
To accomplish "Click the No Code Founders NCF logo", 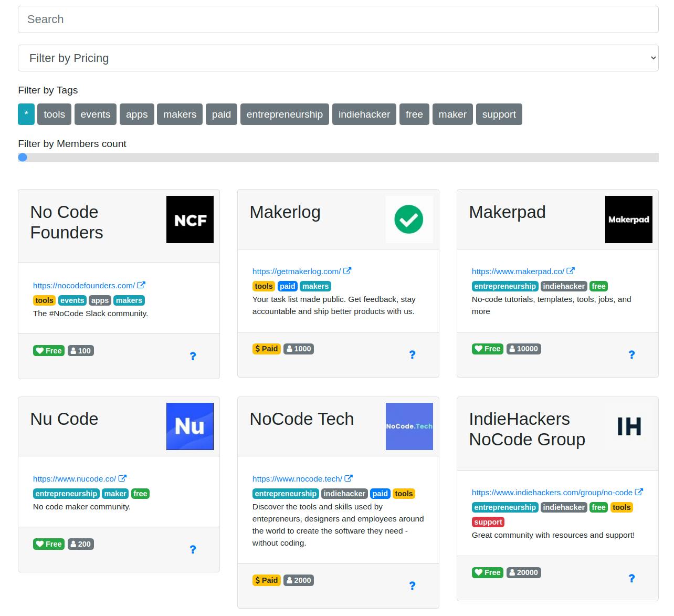I will [190, 220].
